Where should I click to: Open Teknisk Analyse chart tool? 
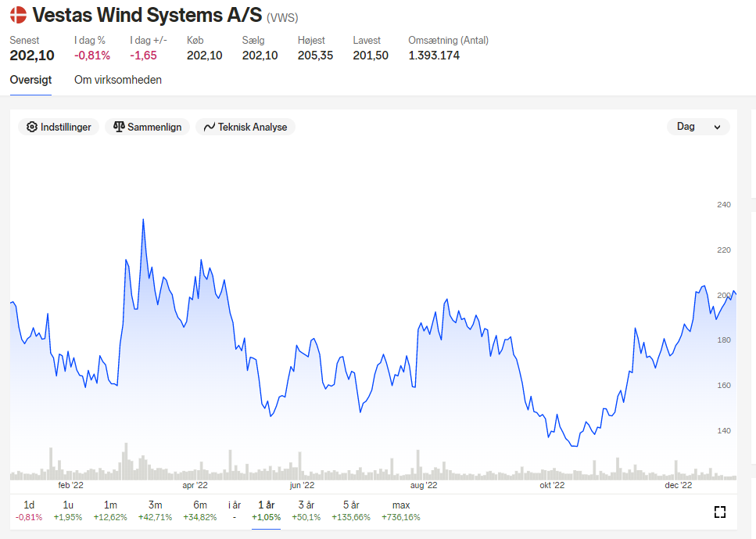[245, 127]
